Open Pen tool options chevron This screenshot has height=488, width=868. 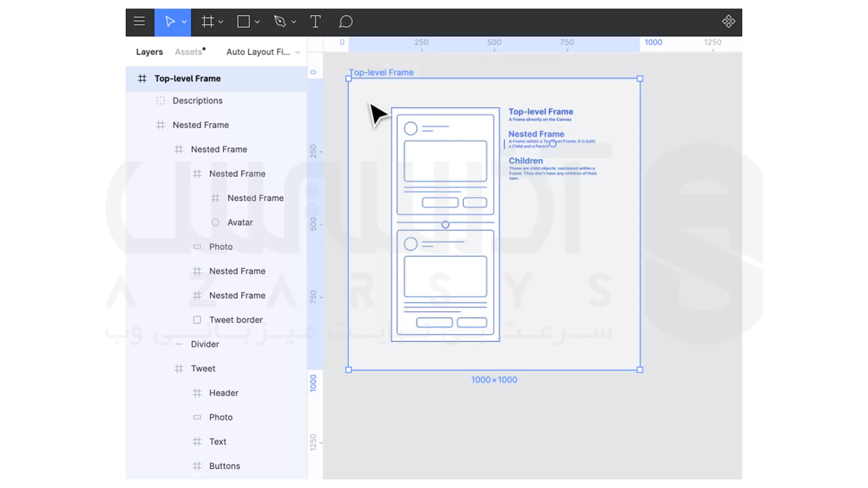tap(294, 22)
